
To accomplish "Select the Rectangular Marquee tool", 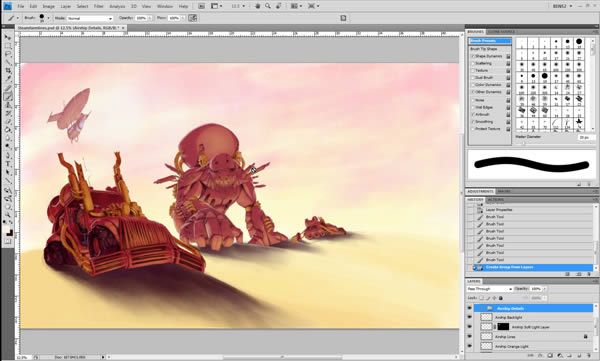I will [x=8, y=46].
